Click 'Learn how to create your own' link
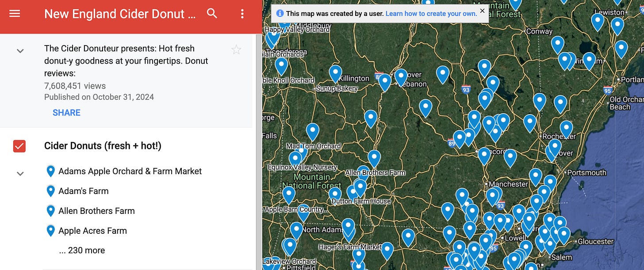The width and height of the screenshot is (644, 270). [x=431, y=14]
